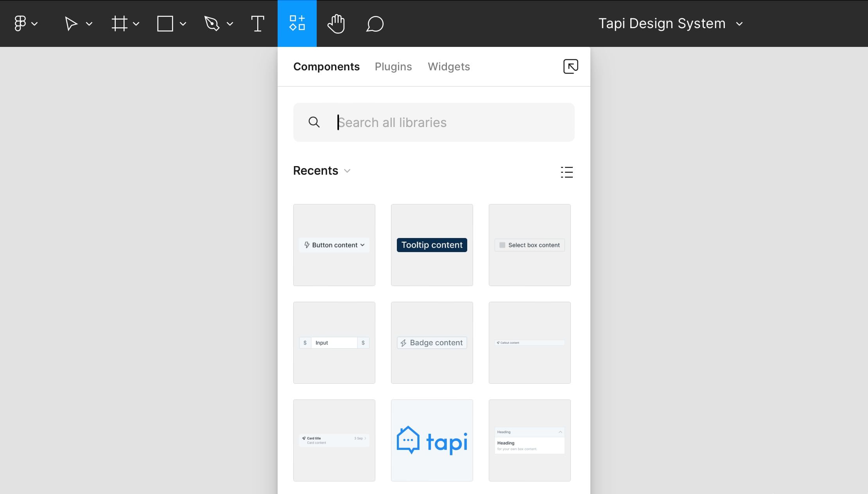Screen dimensions: 868x494
Task: Toggle the checkbox in Select box content component
Action: pyautogui.click(x=502, y=245)
